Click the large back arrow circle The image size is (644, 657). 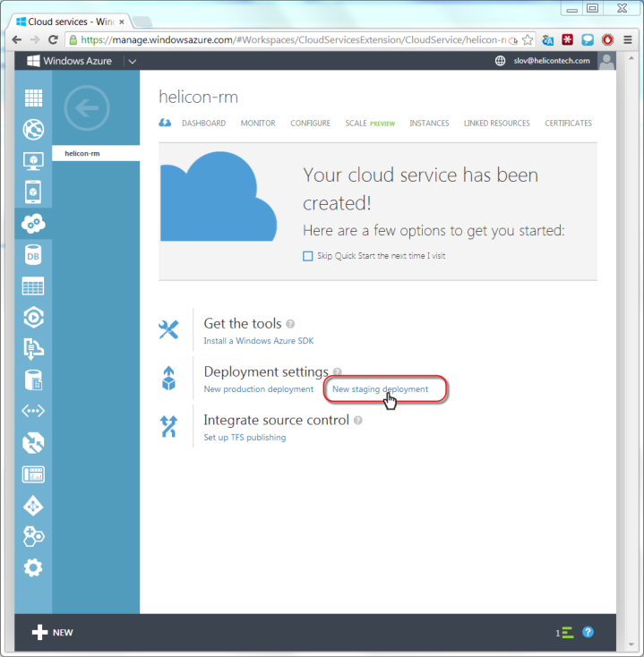87,108
